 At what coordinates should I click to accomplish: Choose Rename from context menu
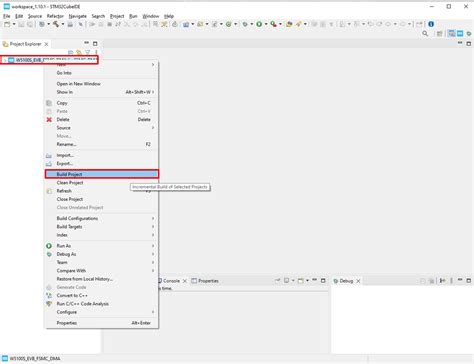(x=102, y=144)
